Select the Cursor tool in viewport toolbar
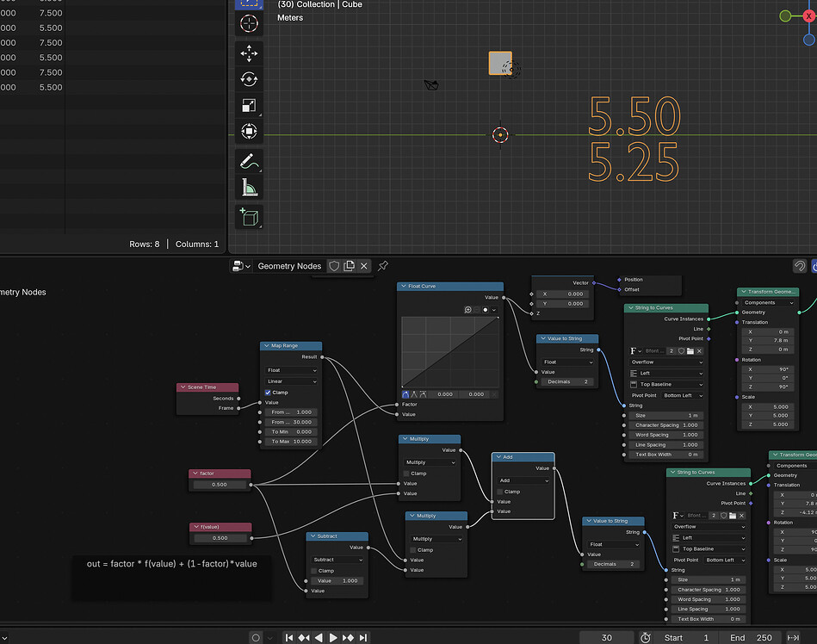The width and height of the screenshot is (817, 644). coord(249,23)
